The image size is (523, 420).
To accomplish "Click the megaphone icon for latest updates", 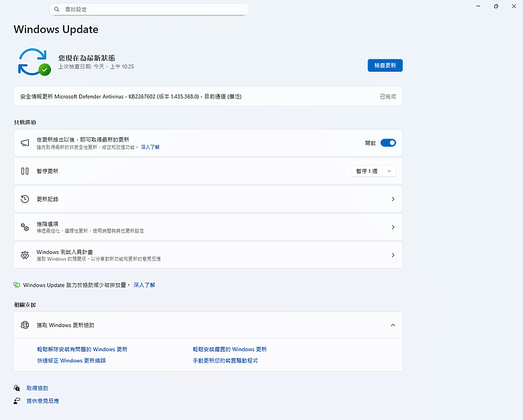I will [x=25, y=143].
